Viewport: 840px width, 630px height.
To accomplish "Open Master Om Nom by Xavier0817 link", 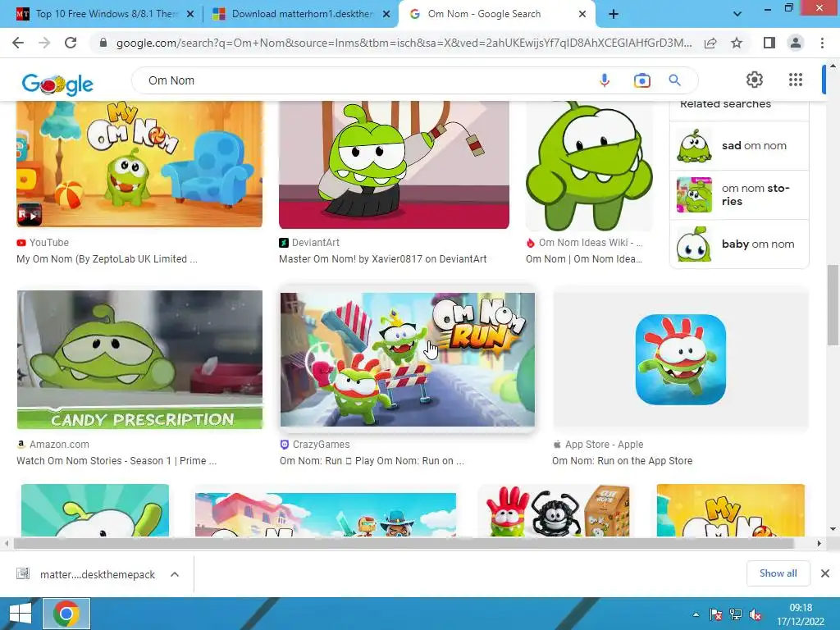I will coord(382,259).
